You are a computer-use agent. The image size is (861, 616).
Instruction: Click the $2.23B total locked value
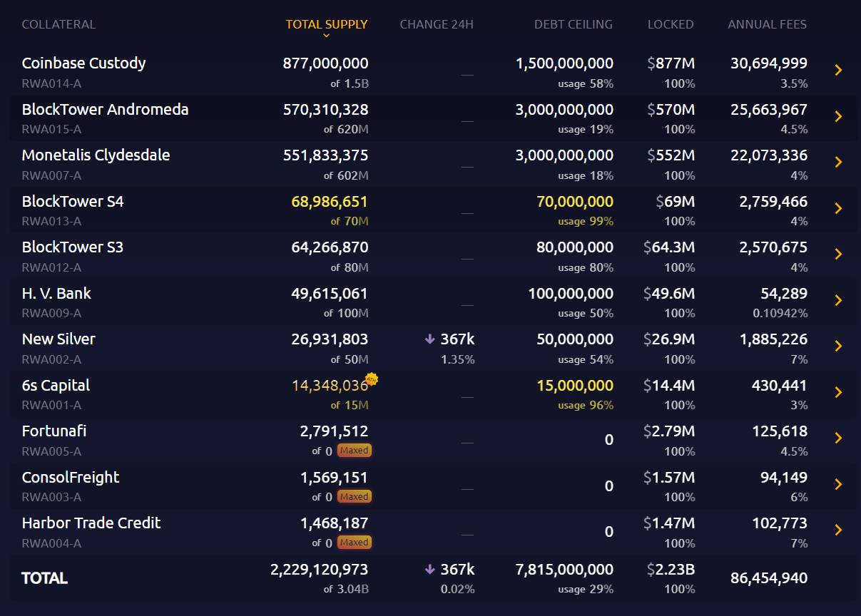click(x=671, y=570)
